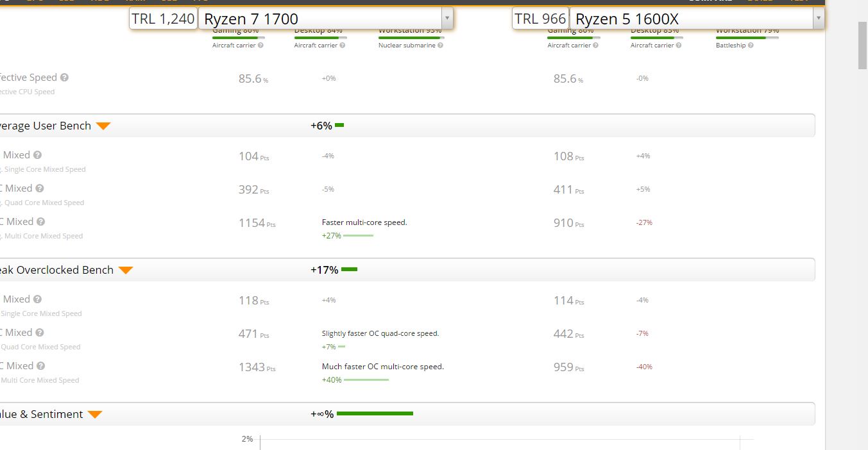Click the page vertical scrollbar thumb
The width and height of the screenshot is (868, 450).
(862, 45)
